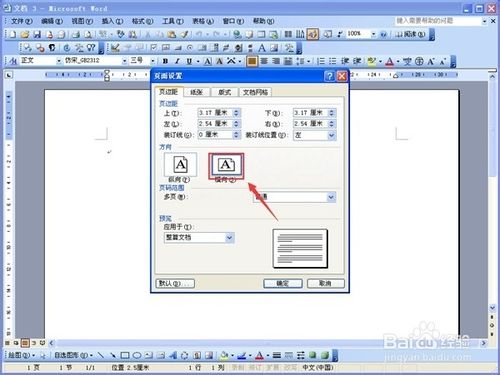
Task: Open the Table menu 表格(A)
Action: (203, 21)
